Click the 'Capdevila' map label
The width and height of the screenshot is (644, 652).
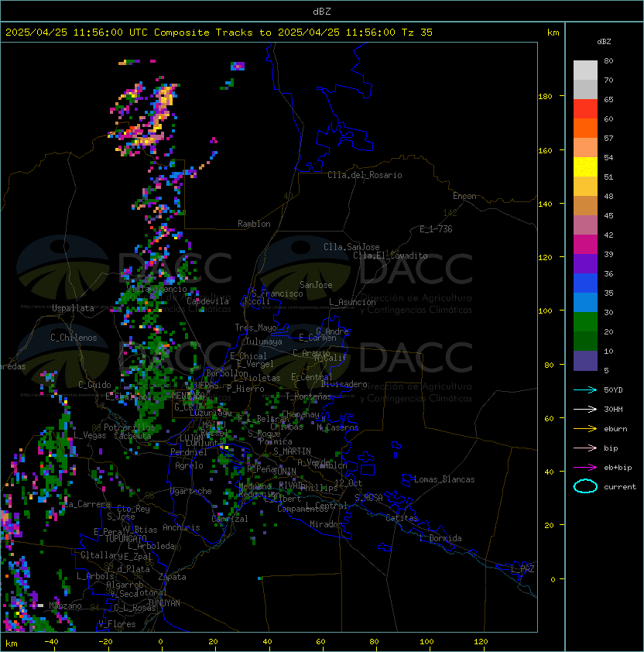(207, 301)
